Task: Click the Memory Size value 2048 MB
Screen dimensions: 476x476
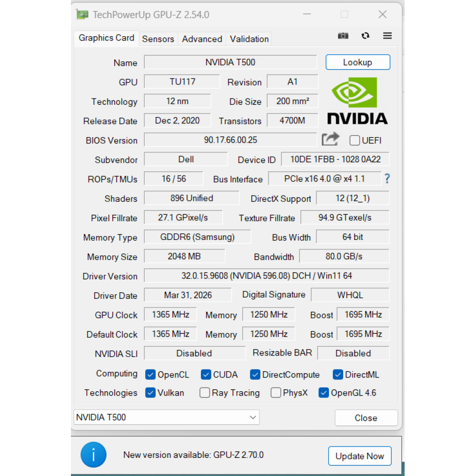Action: (184, 257)
